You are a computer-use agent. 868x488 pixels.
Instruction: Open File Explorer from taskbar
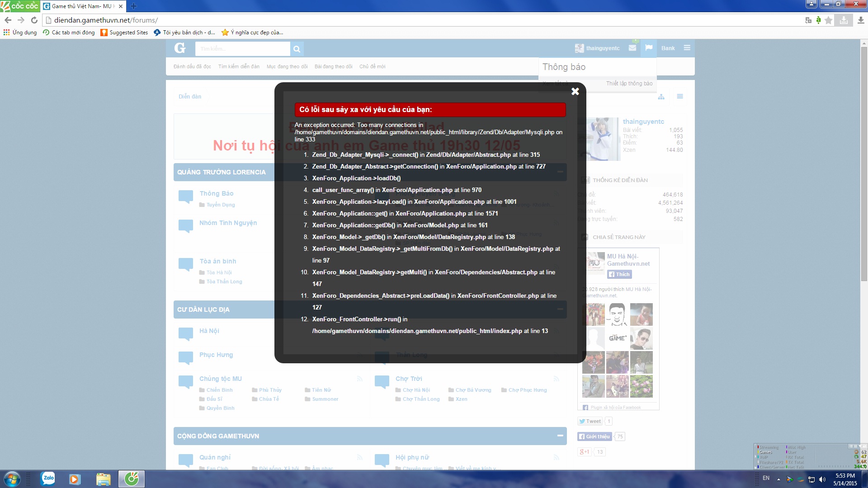click(x=104, y=479)
